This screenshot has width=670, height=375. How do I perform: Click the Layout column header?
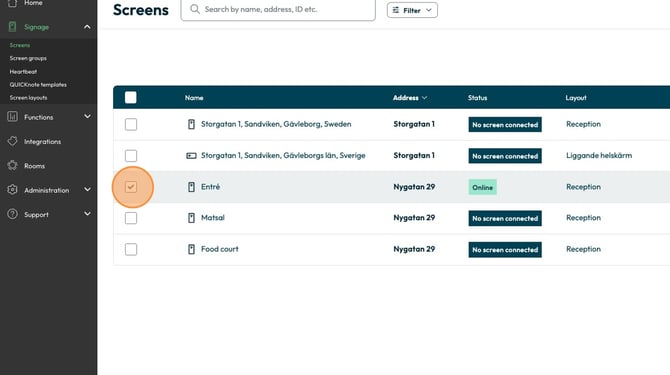pyautogui.click(x=576, y=98)
